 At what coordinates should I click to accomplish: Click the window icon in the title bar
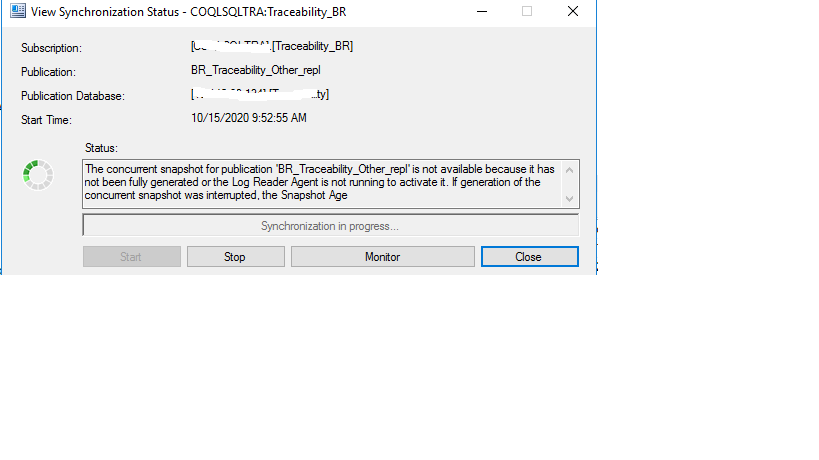(x=18, y=11)
